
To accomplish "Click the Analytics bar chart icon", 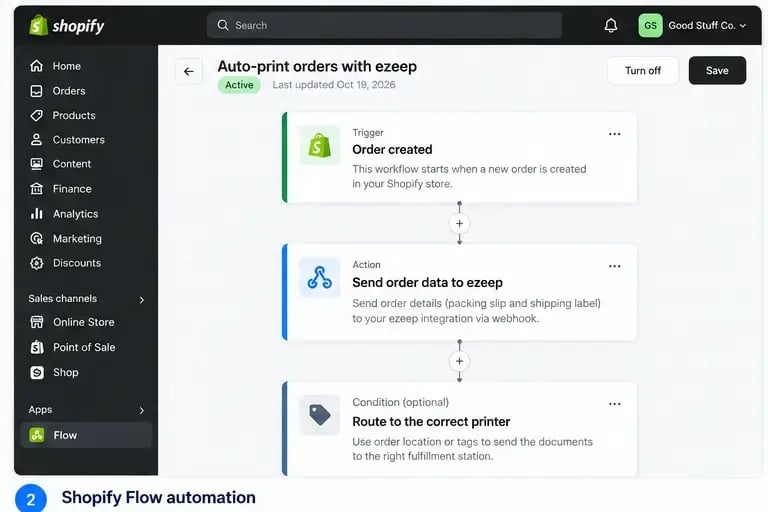I will click(37, 214).
